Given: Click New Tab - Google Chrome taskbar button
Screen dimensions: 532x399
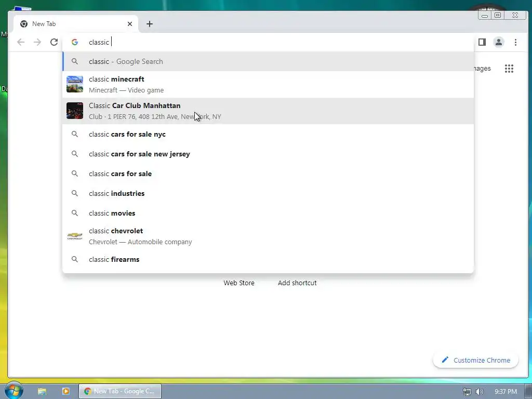Looking at the screenshot, I should coord(120,391).
